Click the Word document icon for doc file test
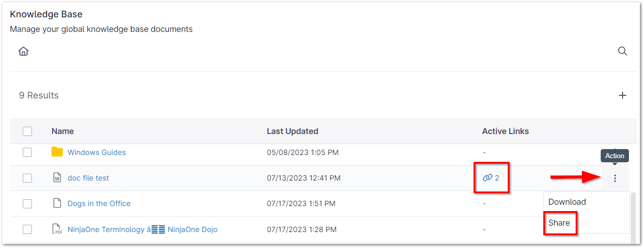The height and width of the screenshot is (248, 644). click(57, 178)
